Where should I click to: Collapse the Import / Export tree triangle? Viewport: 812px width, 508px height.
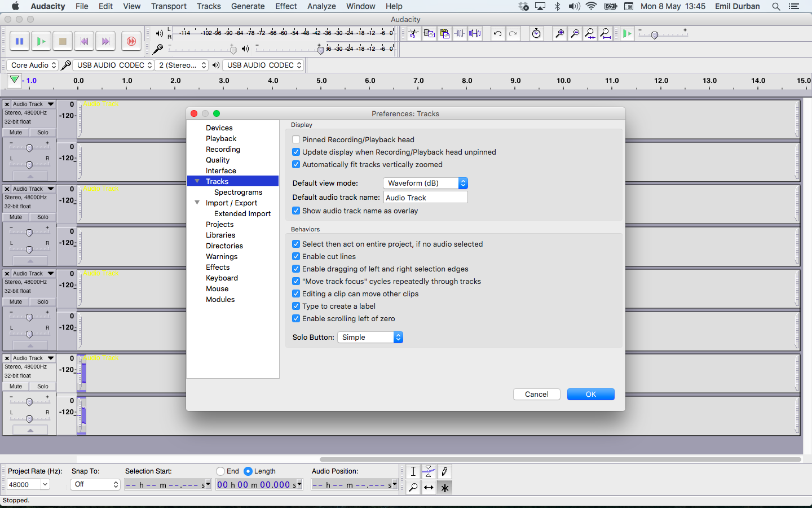pyautogui.click(x=197, y=203)
